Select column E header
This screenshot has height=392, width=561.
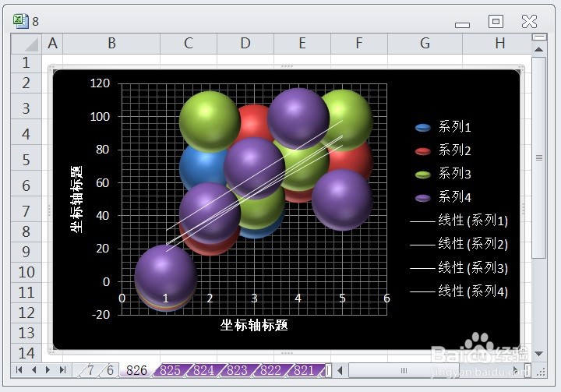click(x=302, y=44)
